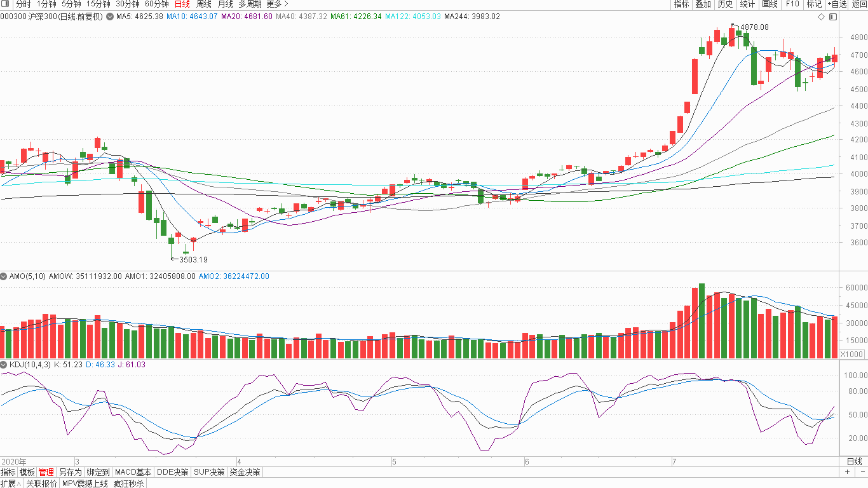Click the 2020年 year label on timeline
This screenshot has height=488, width=868.
pyautogui.click(x=14, y=461)
